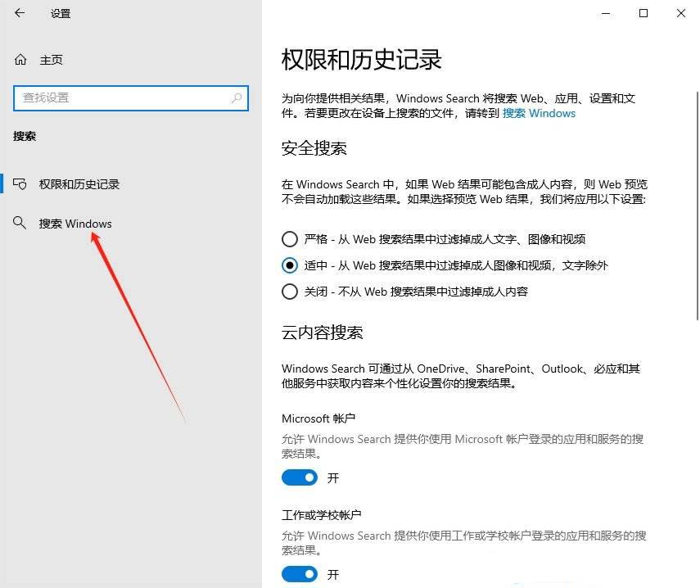Click the vertical scrollbar on the right

(x=698, y=206)
